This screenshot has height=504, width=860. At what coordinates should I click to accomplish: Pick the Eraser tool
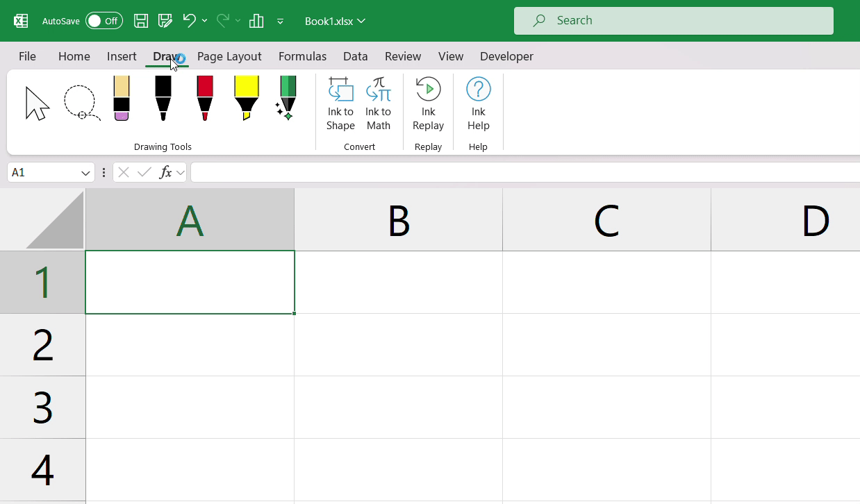(122, 99)
